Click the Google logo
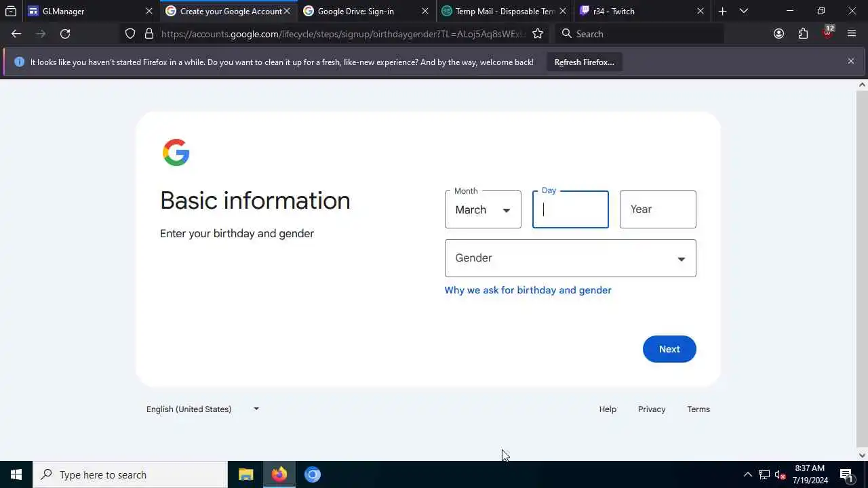This screenshot has height=488, width=868. tap(176, 152)
